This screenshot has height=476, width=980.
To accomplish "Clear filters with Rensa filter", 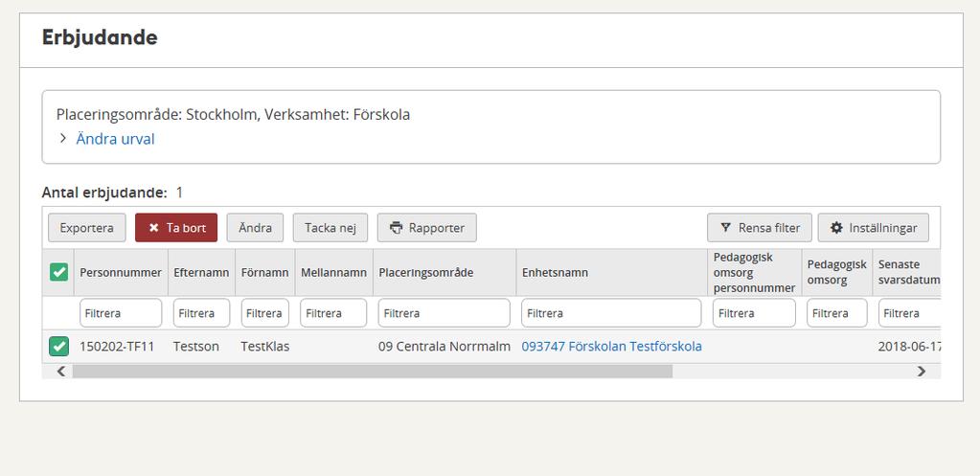I will pos(760,228).
